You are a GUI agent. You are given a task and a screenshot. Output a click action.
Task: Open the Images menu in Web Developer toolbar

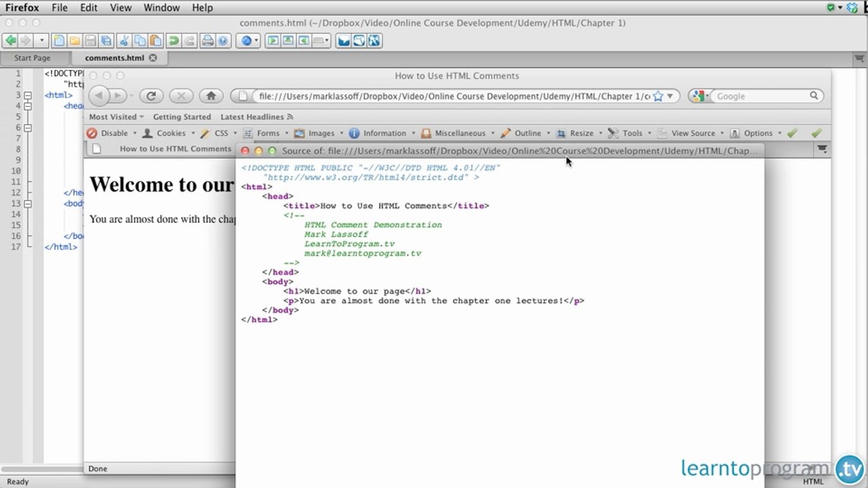[x=319, y=134]
